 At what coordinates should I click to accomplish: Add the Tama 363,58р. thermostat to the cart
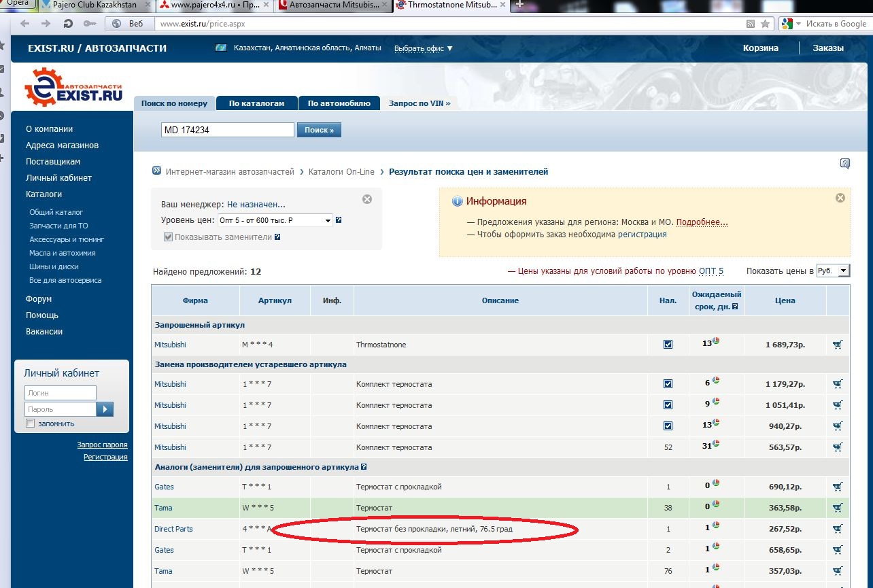[837, 508]
